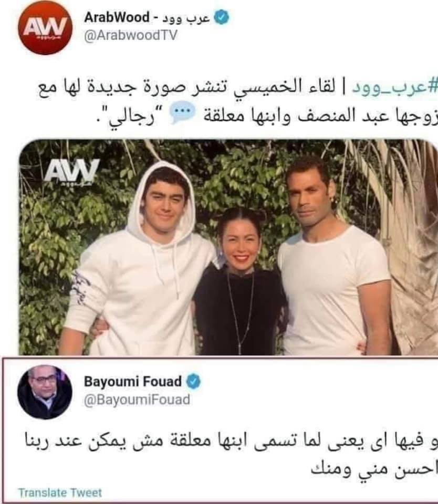
Task: Open the attached tweet photo
Action: click(228, 247)
